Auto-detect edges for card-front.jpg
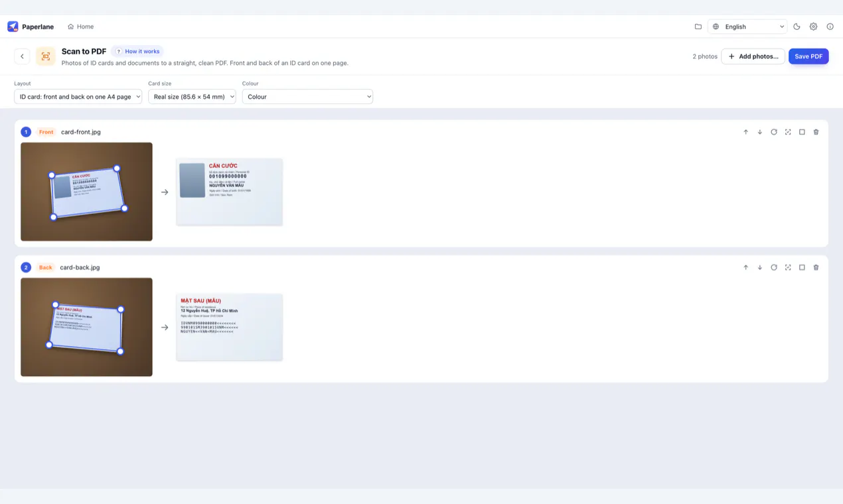 (788, 132)
